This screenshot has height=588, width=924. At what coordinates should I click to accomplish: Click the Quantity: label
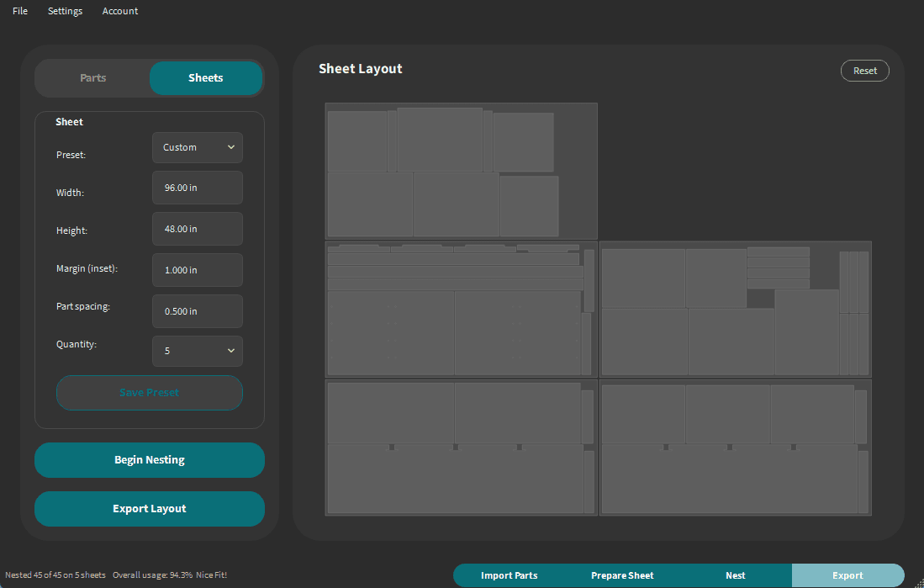(77, 344)
